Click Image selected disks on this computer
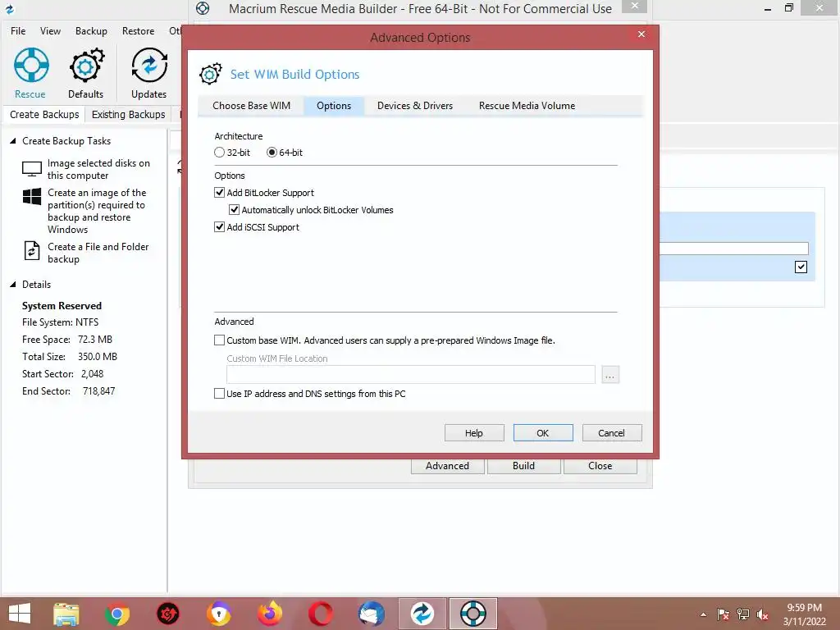Screen dimensions: 840x630 98,169
